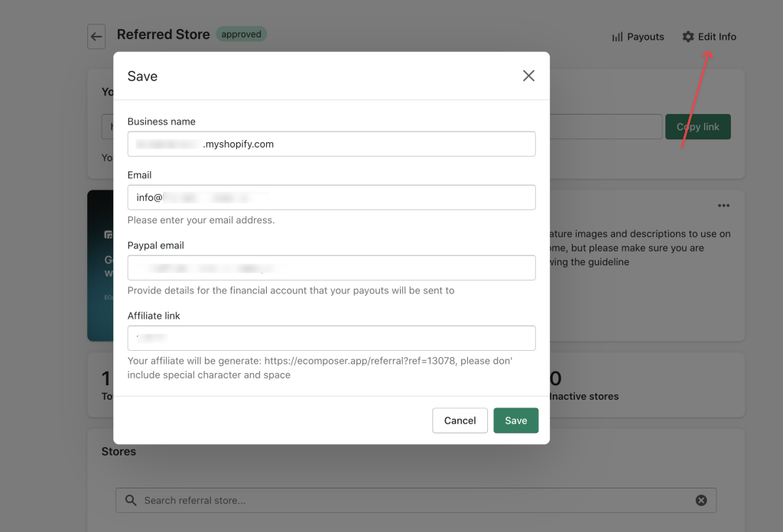Focus the Email input field
Image resolution: width=783 pixels, height=532 pixels.
[x=332, y=198]
